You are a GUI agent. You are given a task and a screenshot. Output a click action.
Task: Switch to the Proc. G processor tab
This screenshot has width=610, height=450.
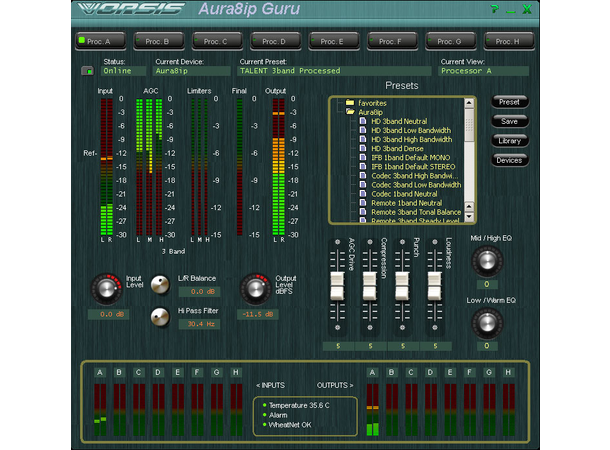(451, 41)
